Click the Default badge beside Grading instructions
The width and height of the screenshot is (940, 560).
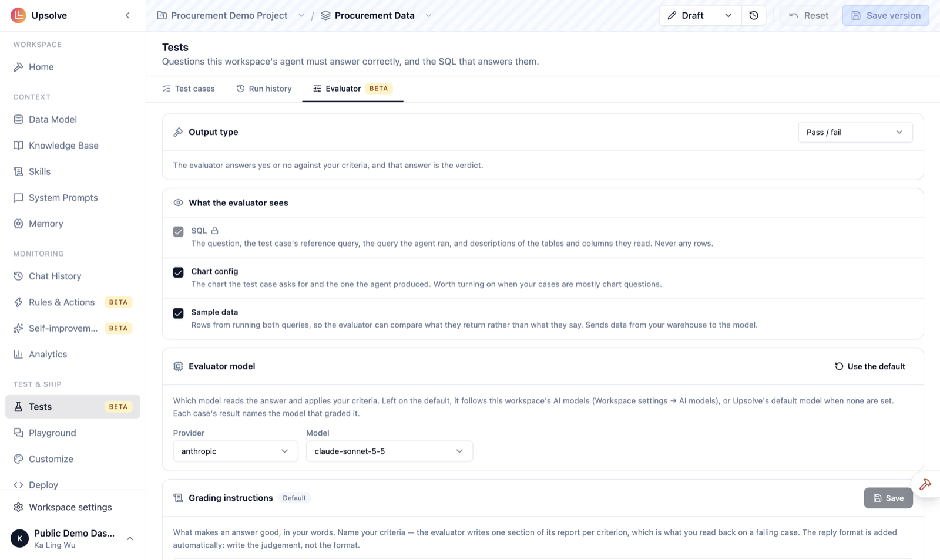click(294, 498)
